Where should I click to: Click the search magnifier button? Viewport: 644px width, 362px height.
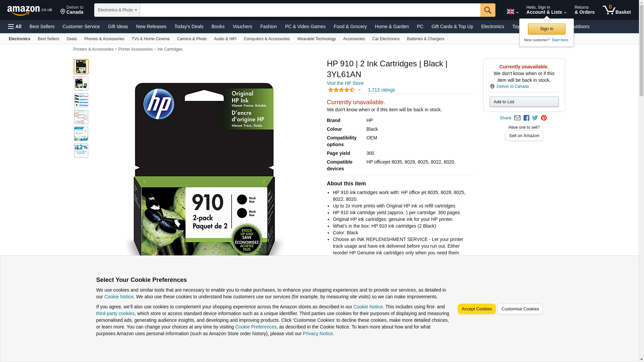pos(487,10)
